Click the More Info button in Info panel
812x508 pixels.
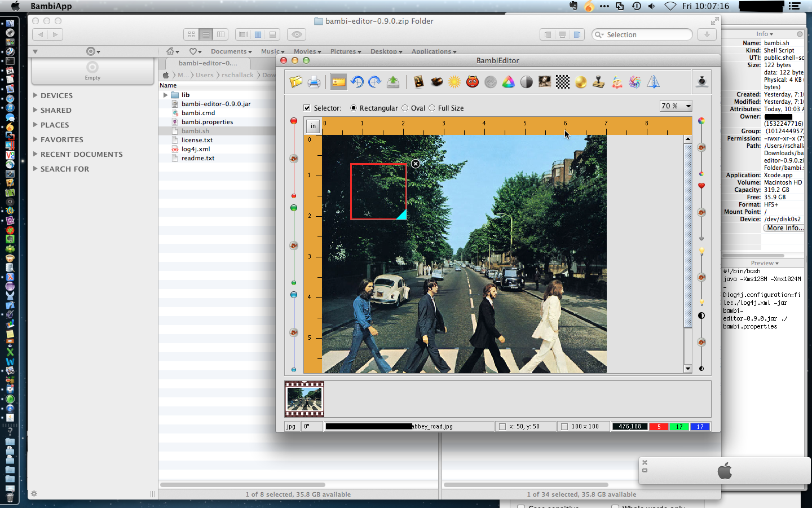click(784, 227)
